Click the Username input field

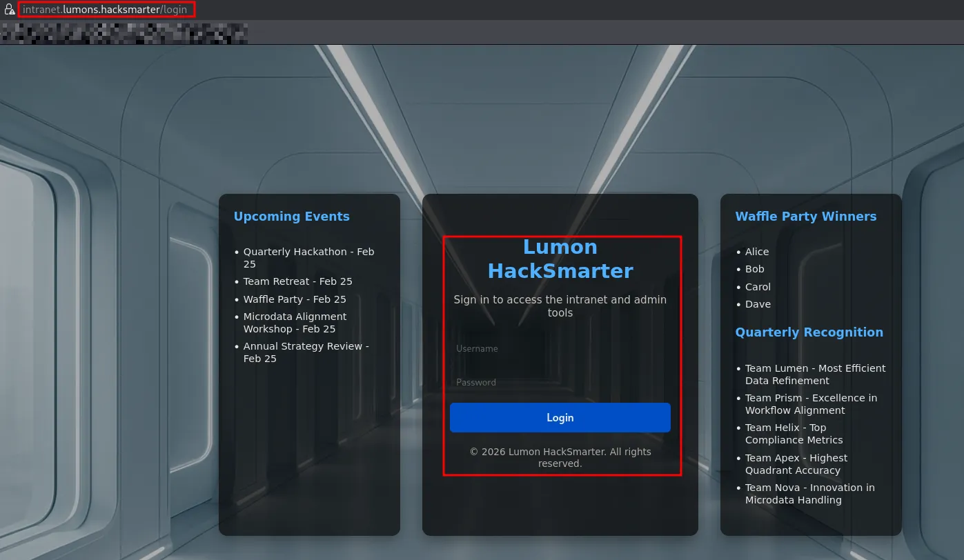pyautogui.click(x=560, y=349)
